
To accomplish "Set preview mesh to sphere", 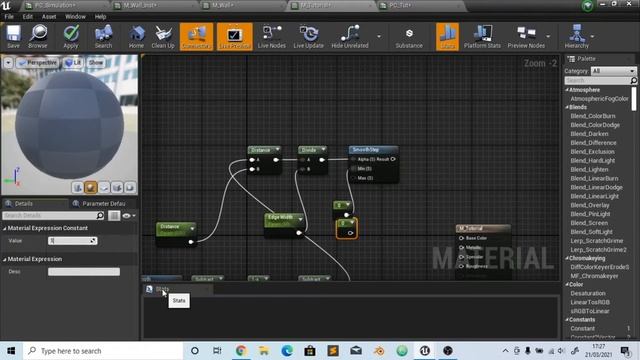I will [x=91, y=187].
